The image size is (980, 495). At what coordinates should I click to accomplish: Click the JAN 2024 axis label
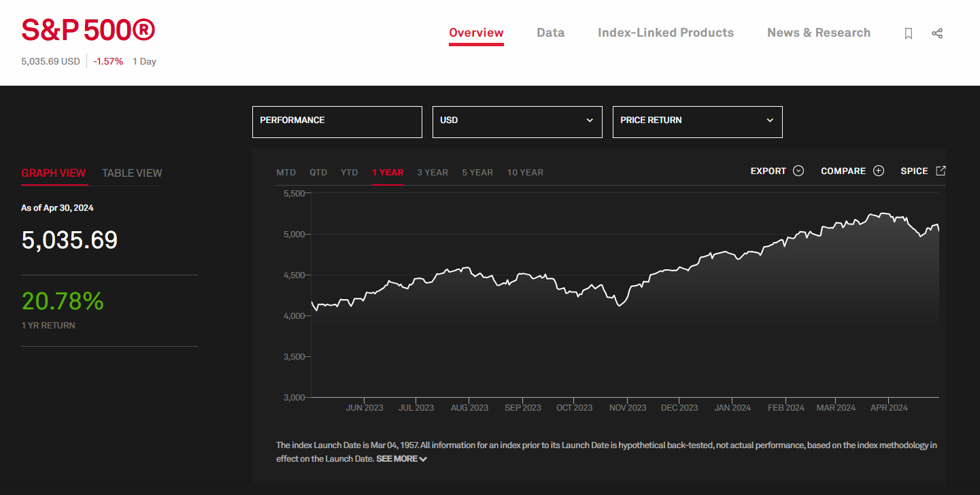click(732, 408)
